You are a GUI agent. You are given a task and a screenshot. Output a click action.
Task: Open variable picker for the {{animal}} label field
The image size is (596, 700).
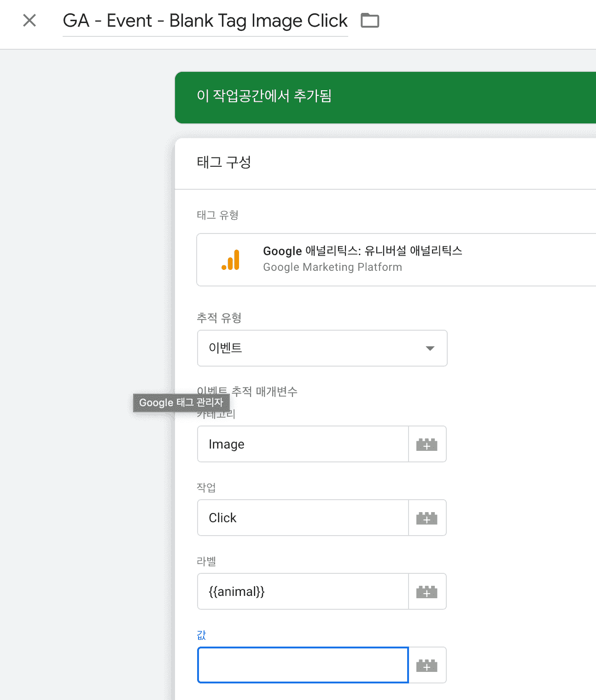(427, 592)
